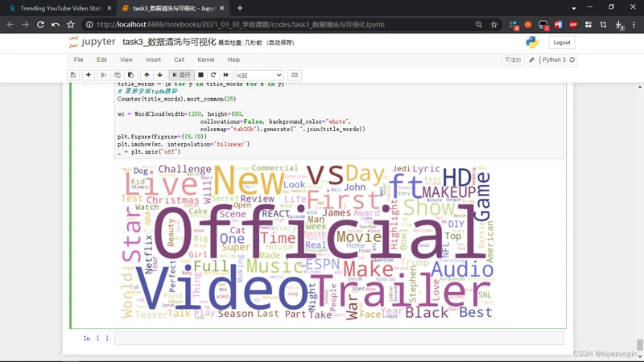Copy selected cells icon
The width and height of the screenshot is (644, 362).
(117, 75)
